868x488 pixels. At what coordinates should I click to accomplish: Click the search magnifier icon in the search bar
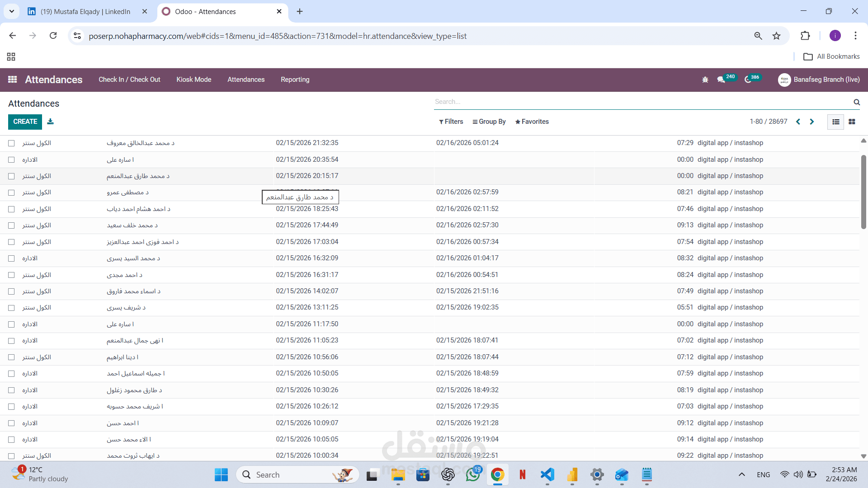pos(856,102)
